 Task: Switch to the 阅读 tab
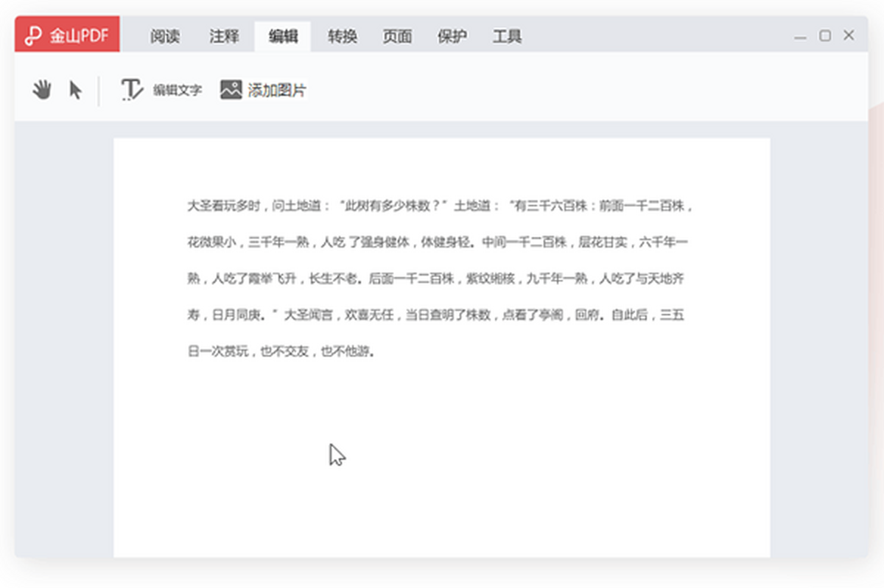[x=165, y=36]
